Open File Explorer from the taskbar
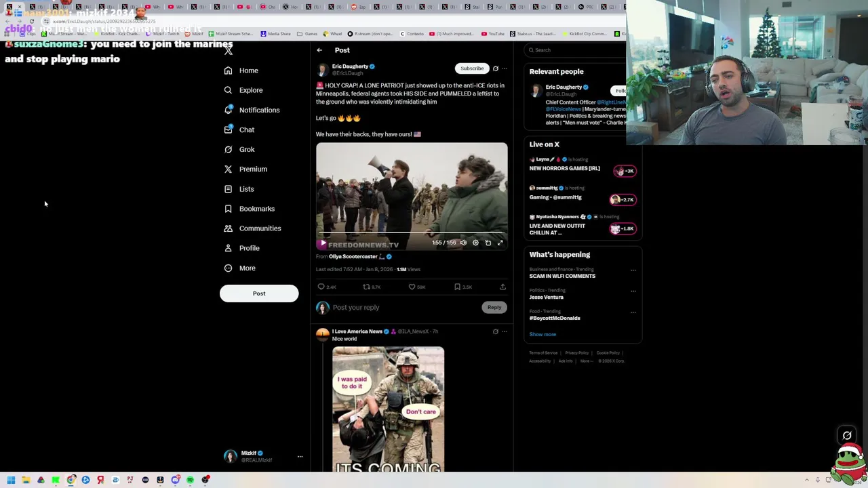This screenshot has width=868, height=488. [x=26, y=480]
